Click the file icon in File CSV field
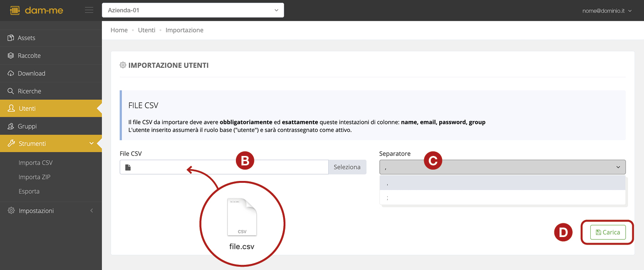Image resolution: width=644 pixels, height=270 pixels. [128, 167]
